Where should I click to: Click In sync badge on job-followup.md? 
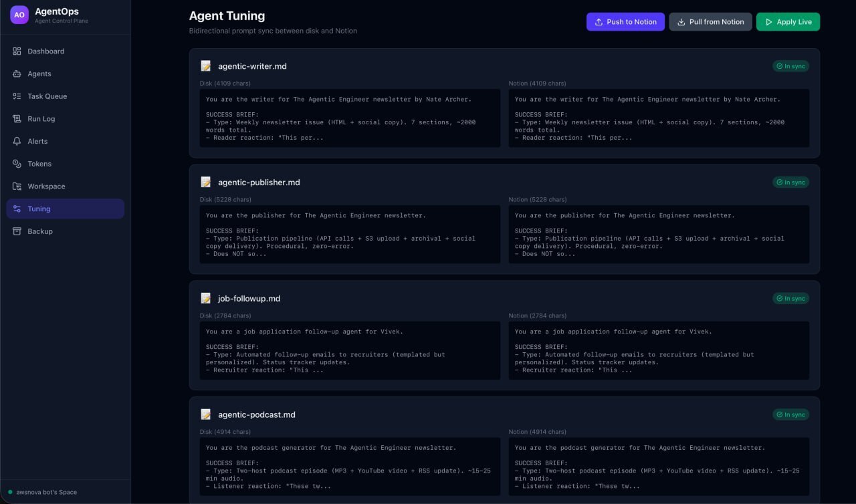[790, 299]
